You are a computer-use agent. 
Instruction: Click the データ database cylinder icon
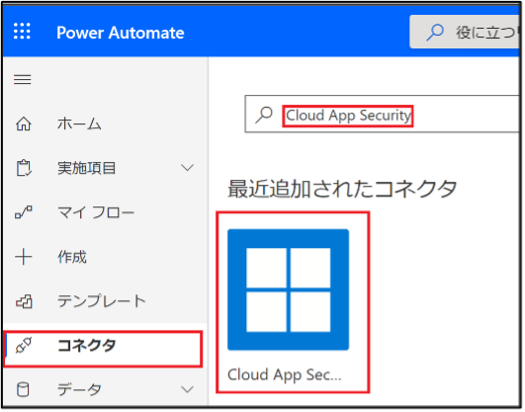point(23,390)
